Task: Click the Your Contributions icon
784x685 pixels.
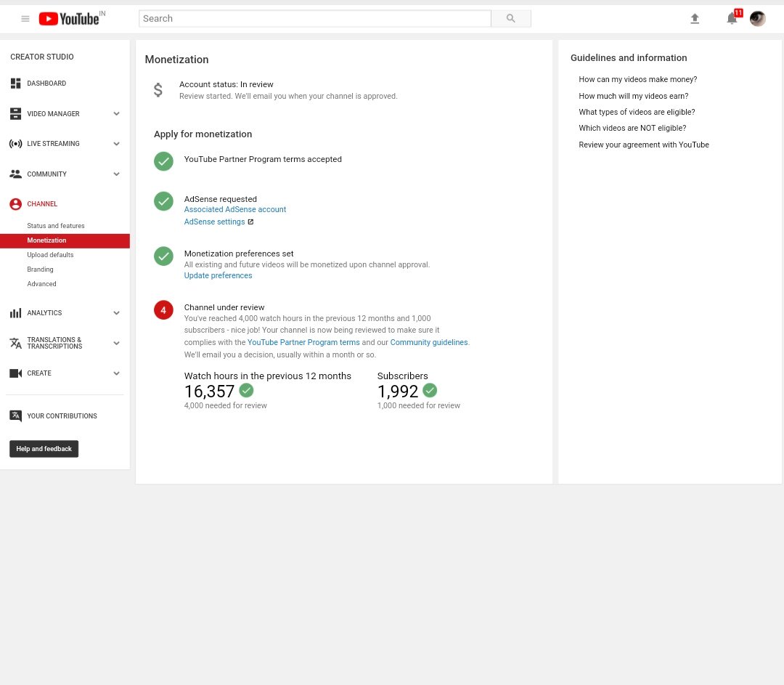Action: [x=15, y=416]
